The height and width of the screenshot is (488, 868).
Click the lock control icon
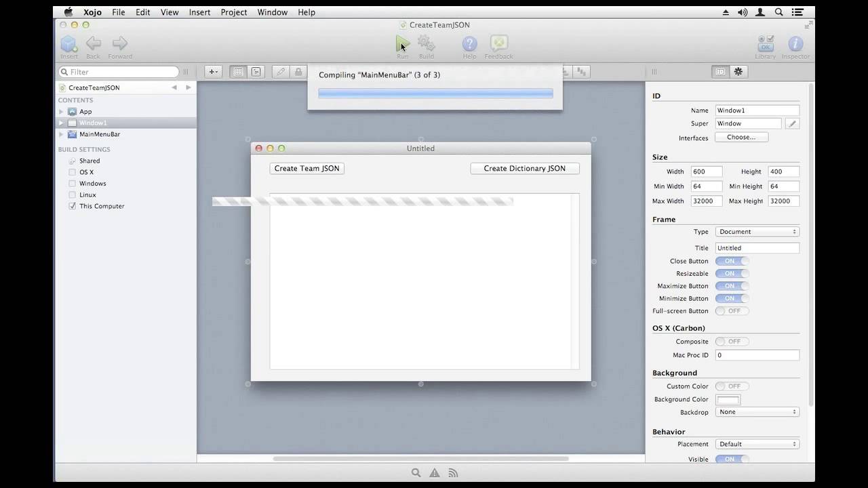(x=298, y=72)
